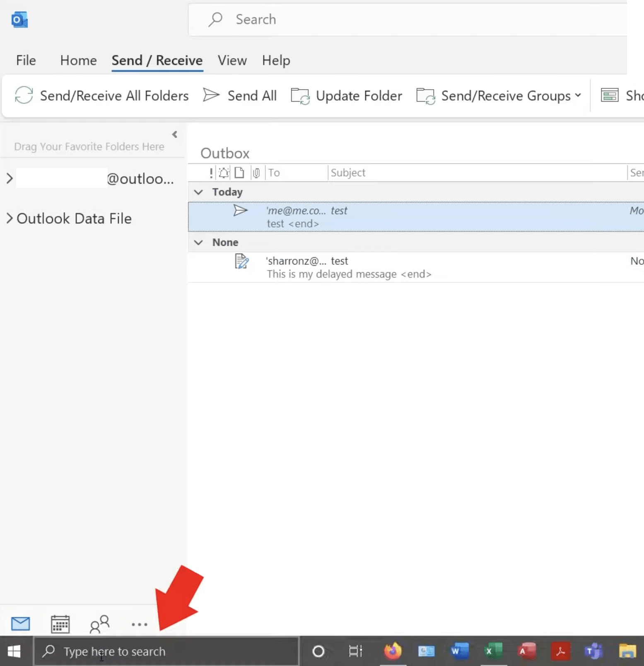The image size is (644, 666).
Task: Open Cortana from the taskbar
Action: pyautogui.click(x=318, y=651)
